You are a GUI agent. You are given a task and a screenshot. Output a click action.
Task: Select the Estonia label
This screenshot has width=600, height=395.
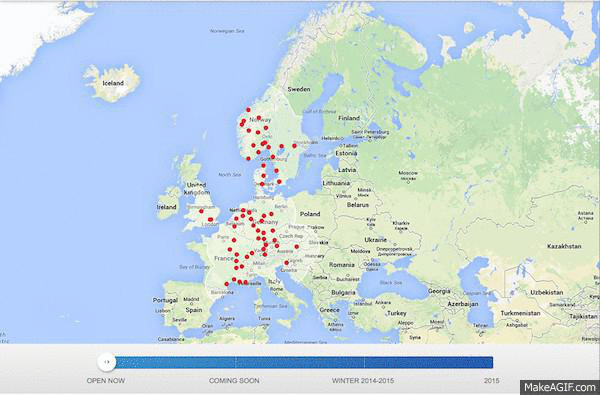[x=346, y=153]
